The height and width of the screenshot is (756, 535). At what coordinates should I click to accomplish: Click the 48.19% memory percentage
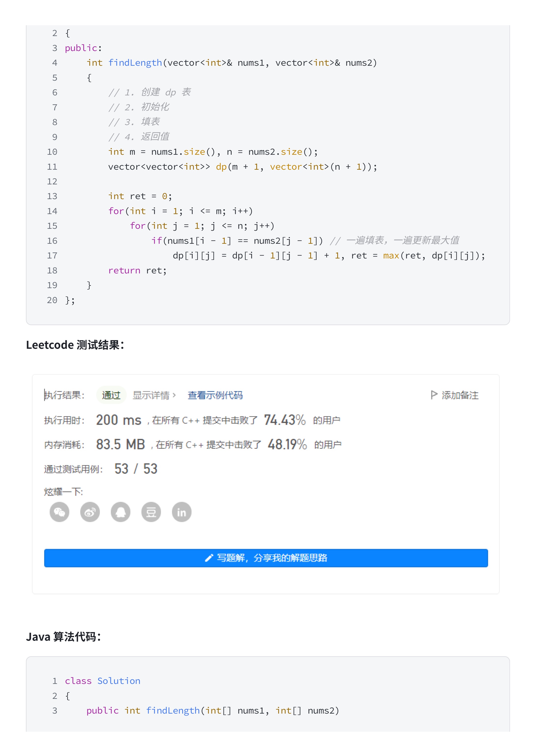(x=287, y=445)
